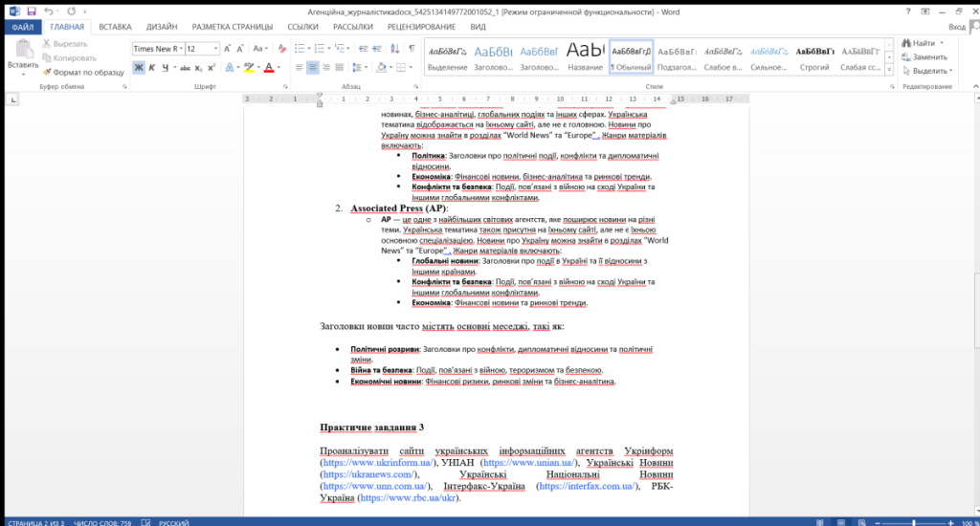Viewport: 980px width, 526px height.
Task: Toggle center alignment
Action: 313,68
